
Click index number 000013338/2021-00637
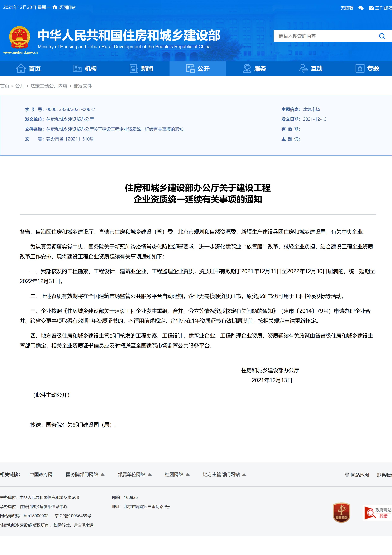(71, 109)
